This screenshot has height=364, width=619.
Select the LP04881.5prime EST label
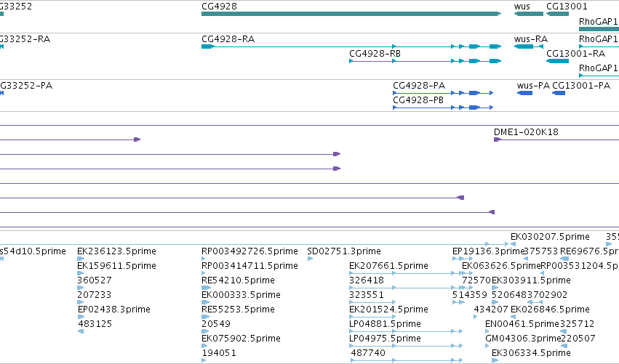[x=385, y=324]
